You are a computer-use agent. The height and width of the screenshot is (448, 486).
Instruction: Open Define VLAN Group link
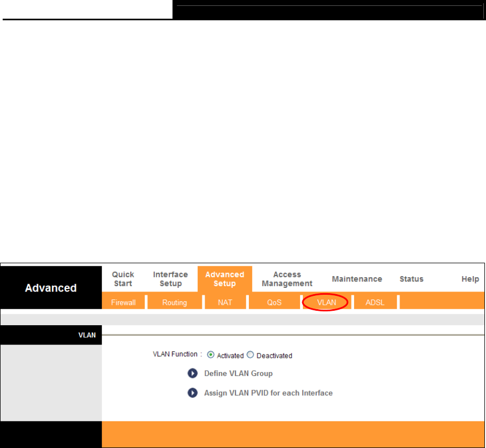coord(238,373)
